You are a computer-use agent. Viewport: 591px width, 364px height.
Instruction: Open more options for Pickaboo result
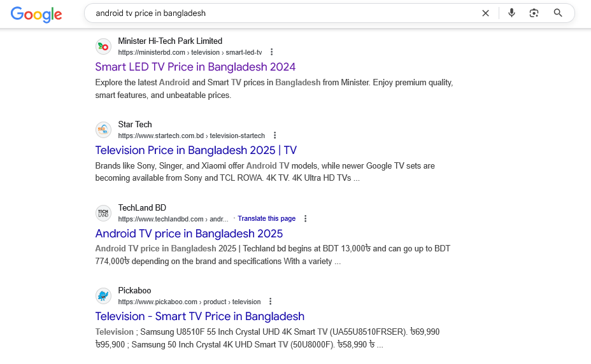(x=271, y=302)
